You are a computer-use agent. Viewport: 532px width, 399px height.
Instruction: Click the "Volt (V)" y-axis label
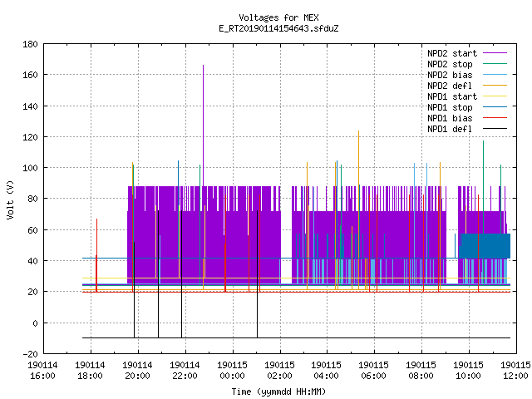pos(10,199)
